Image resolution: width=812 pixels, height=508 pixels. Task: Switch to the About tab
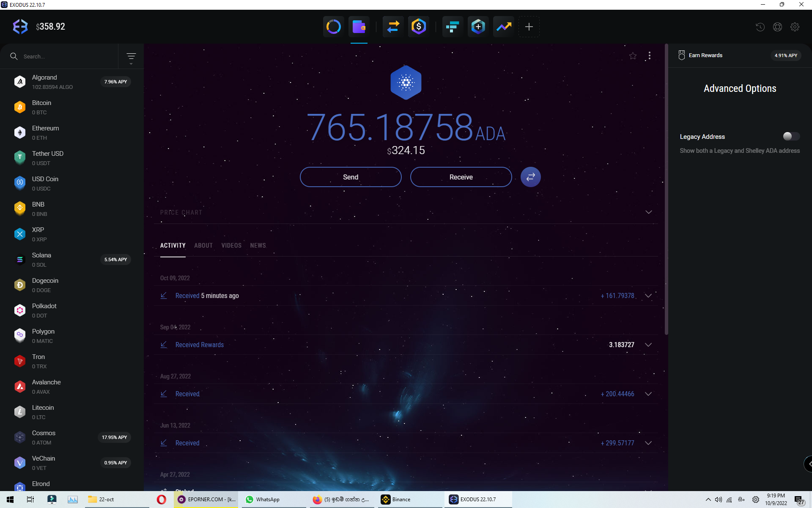(x=203, y=246)
